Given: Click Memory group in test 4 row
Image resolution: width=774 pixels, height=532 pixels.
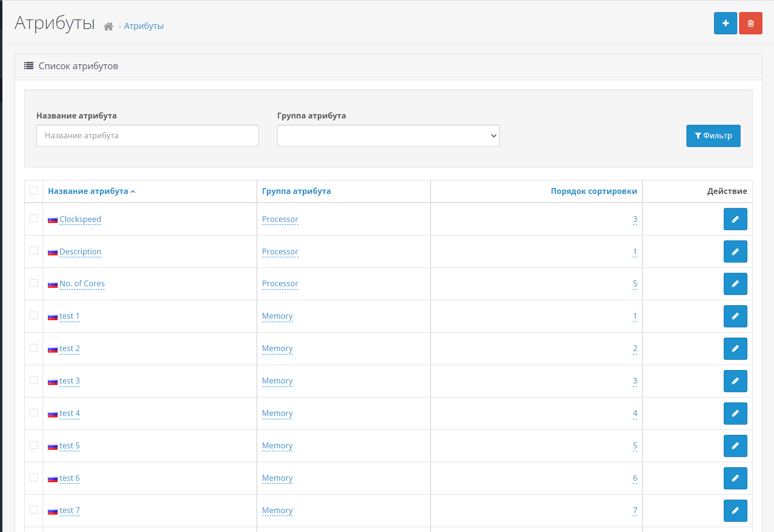Looking at the screenshot, I should click(x=277, y=413).
